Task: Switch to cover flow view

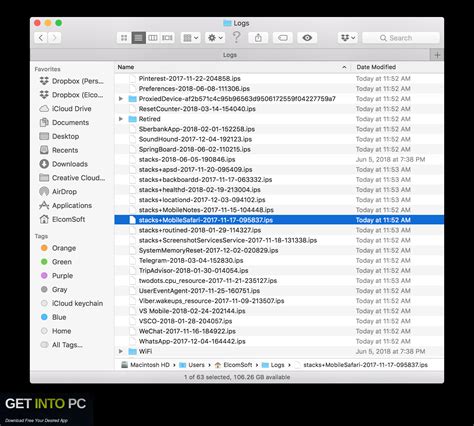Action: coord(167,38)
